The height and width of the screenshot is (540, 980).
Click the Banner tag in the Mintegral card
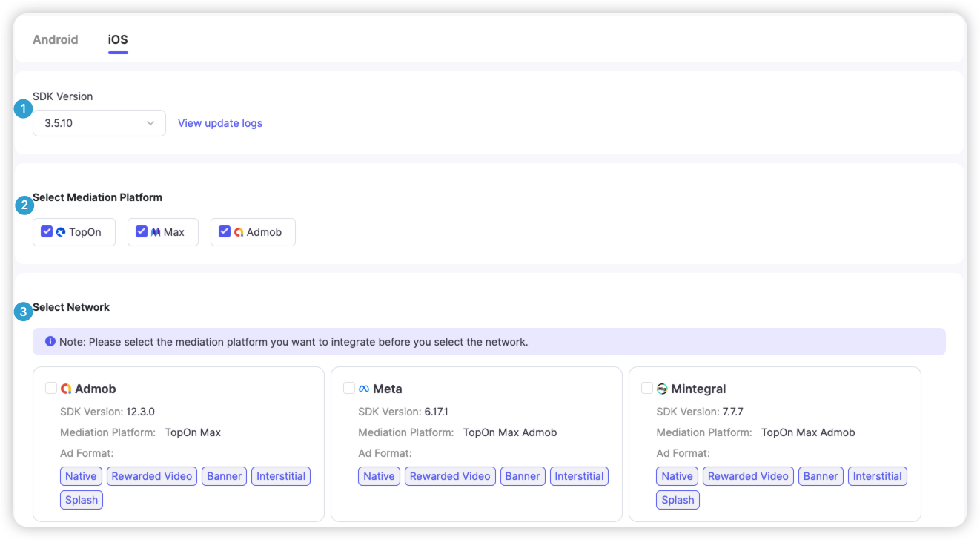[821, 476]
